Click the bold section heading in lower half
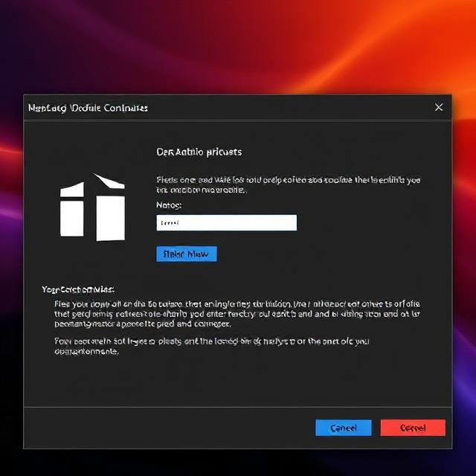 point(83,289)
